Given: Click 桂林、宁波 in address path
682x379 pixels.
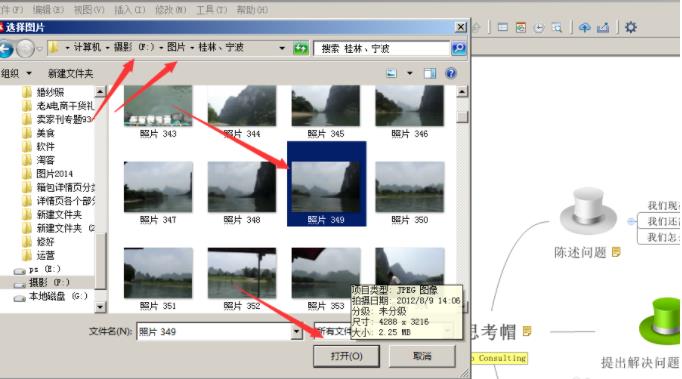Looking at the screenshot, I should [221, 47].
